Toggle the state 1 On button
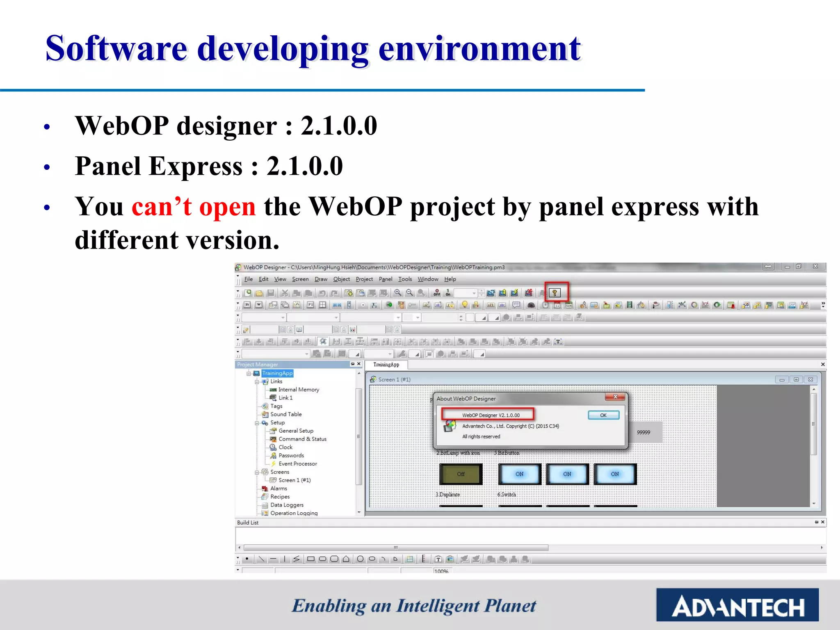840x630 pixels. pos(448,293)
